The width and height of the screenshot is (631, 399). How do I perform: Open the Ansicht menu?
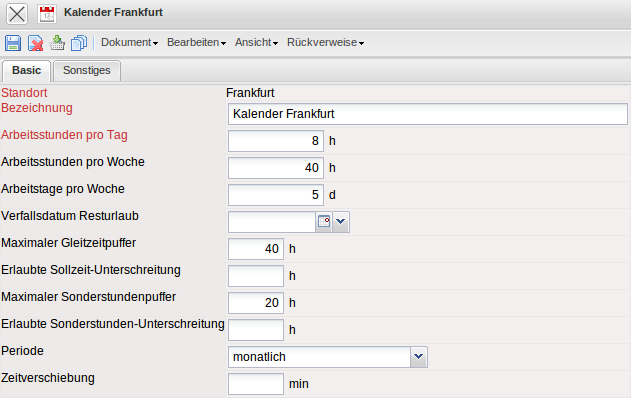[x=256, y=43]
